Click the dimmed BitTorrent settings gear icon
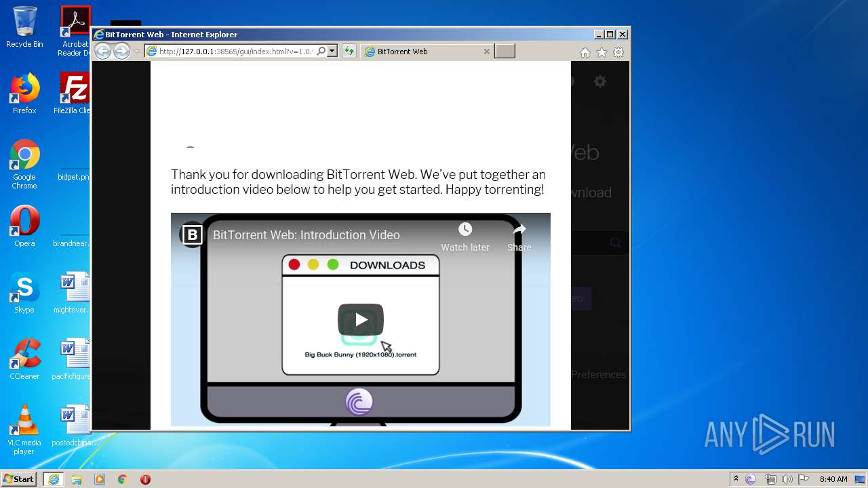 [x=600, y=81]
